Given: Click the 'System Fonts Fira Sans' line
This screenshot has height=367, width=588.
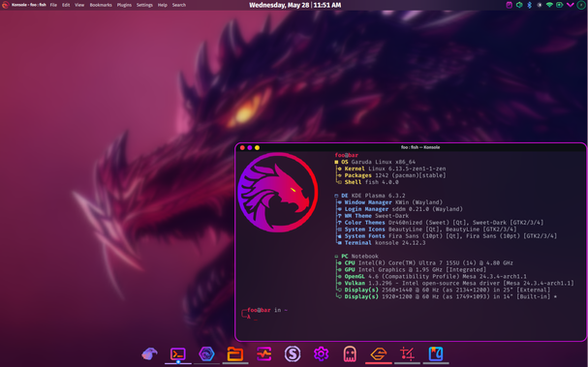Looking at the screenshot, I should coord(448,236).
